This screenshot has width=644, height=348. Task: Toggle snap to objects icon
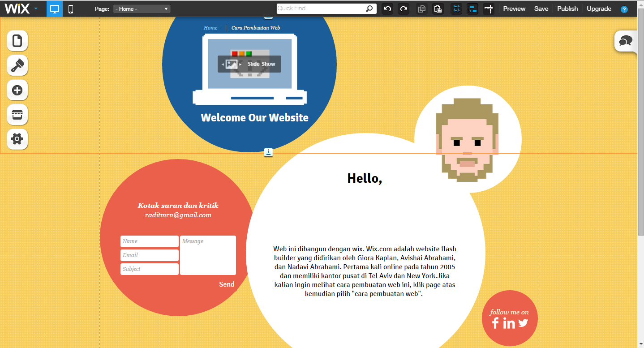[472, 9]
